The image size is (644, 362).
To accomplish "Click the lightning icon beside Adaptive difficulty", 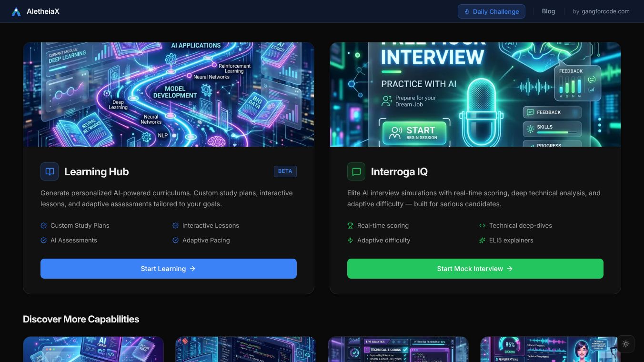I will [351, 241].
